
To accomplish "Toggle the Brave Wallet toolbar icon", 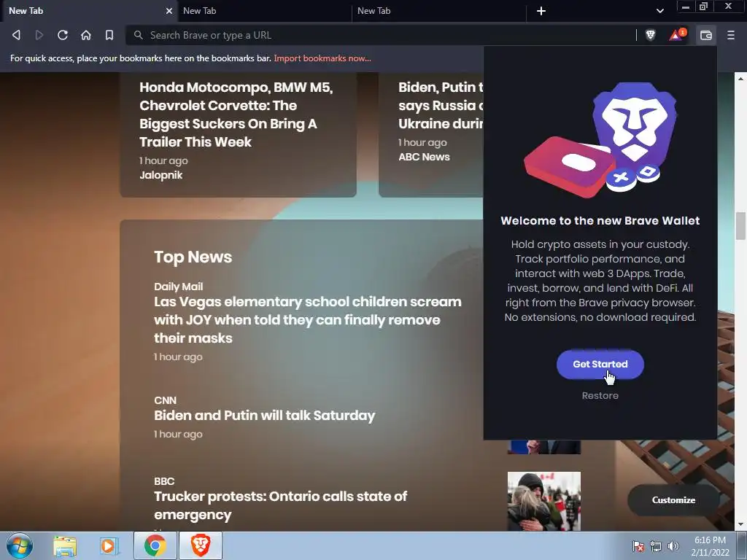I will (706, 35).
